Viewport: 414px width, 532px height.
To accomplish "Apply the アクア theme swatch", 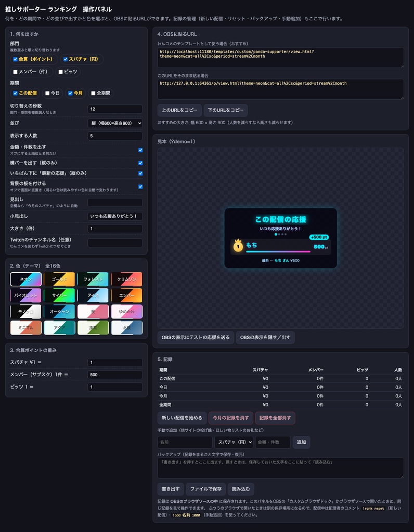I will pyautogui.click(x=59, y=328).
